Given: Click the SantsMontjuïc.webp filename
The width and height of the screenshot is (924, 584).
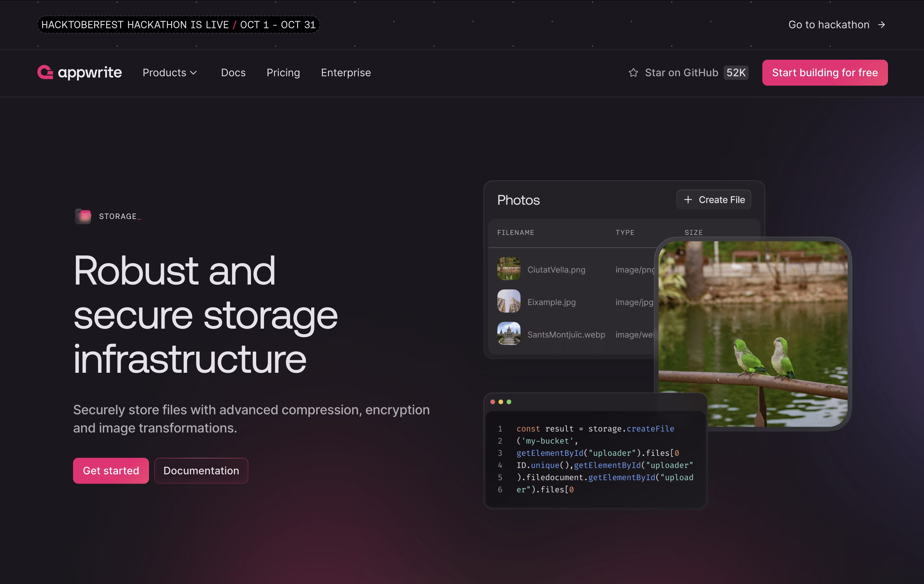Looking at the screenshot, I should [x=566, y=335].
